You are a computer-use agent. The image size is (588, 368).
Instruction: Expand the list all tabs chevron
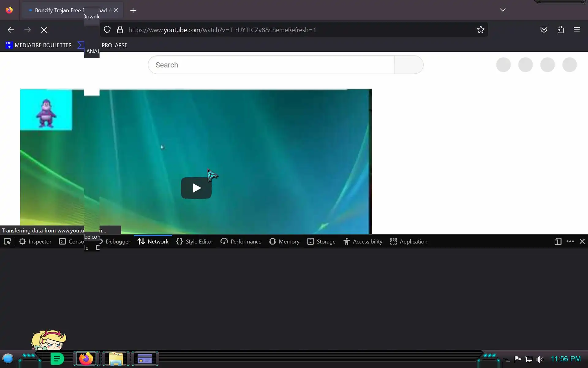(x=503, y=10)
